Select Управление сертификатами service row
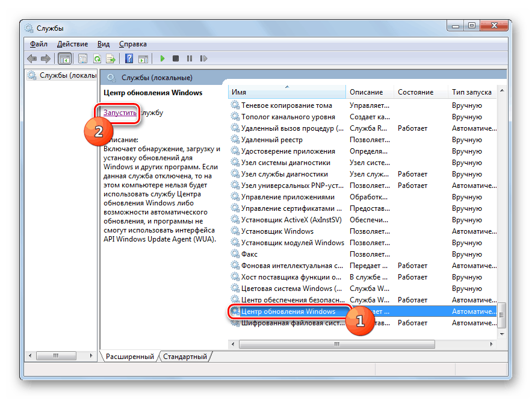Image resolution: width=532 pixels, height=400 pixels. (362, 208)
